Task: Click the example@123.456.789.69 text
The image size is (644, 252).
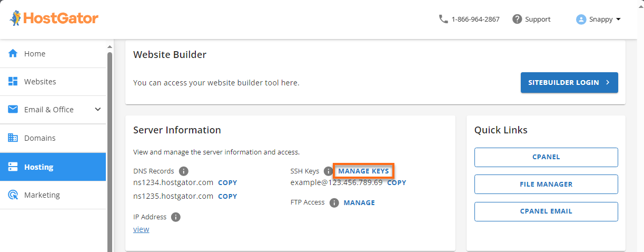Action: (336, 183)
